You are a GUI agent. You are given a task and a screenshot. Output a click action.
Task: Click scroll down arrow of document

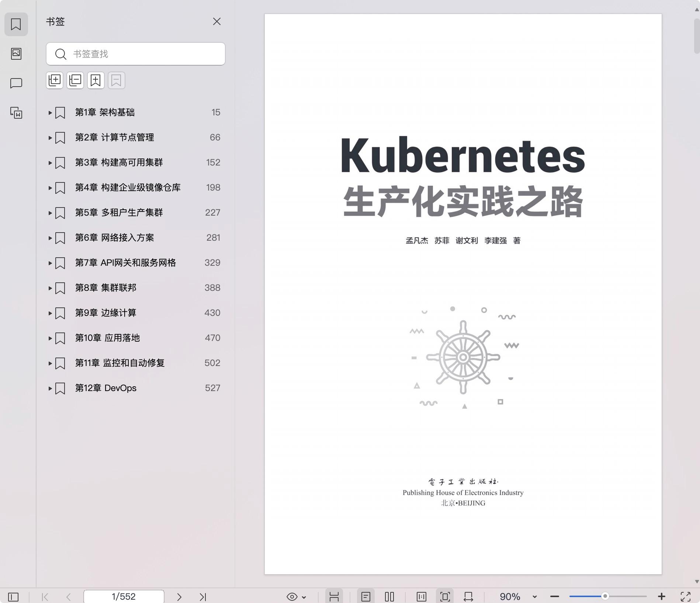[697, 582]
